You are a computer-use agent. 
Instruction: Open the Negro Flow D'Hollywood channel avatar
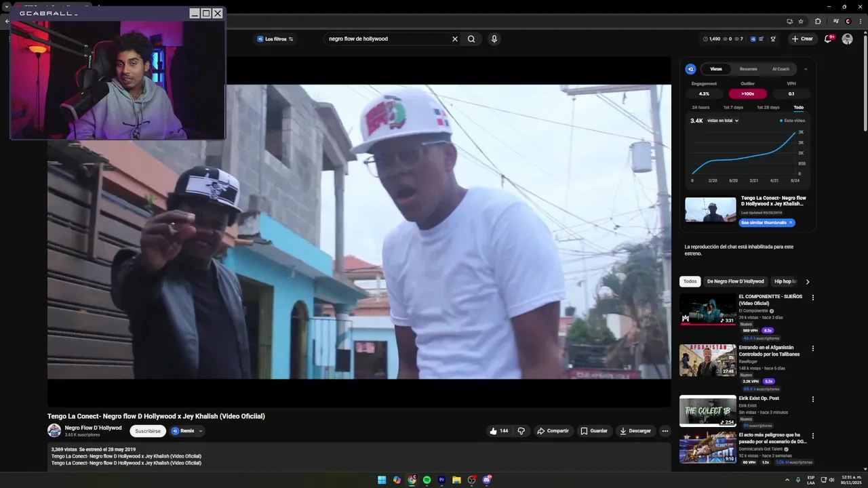[54, 430]
